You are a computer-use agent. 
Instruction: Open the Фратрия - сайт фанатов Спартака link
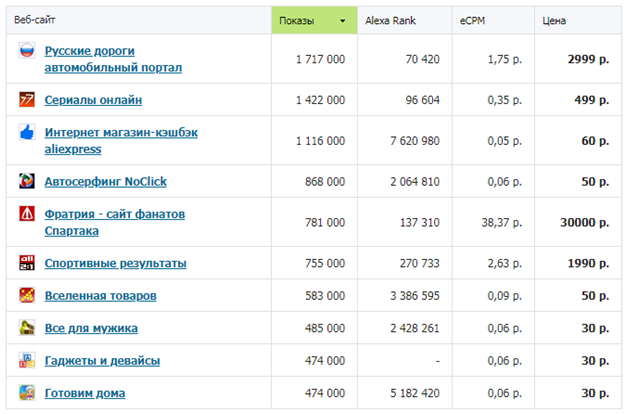(x=115, y=222)
